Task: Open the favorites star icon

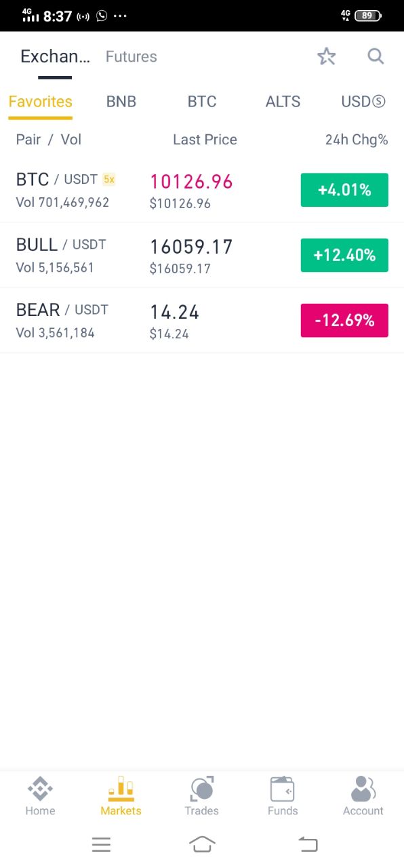Action: tap(327, 56)
